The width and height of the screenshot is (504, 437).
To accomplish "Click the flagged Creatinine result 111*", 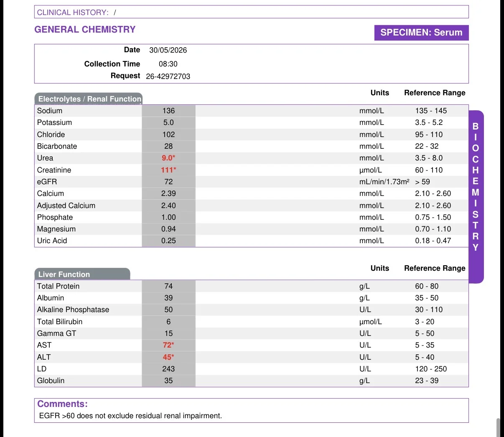I will tap(168, 170).
